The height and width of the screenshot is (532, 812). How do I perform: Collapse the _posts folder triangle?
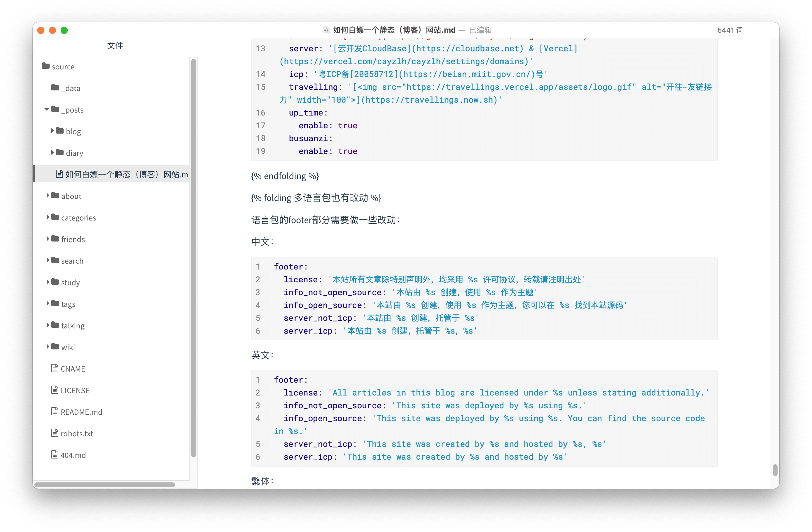click(x=47, y=109)
